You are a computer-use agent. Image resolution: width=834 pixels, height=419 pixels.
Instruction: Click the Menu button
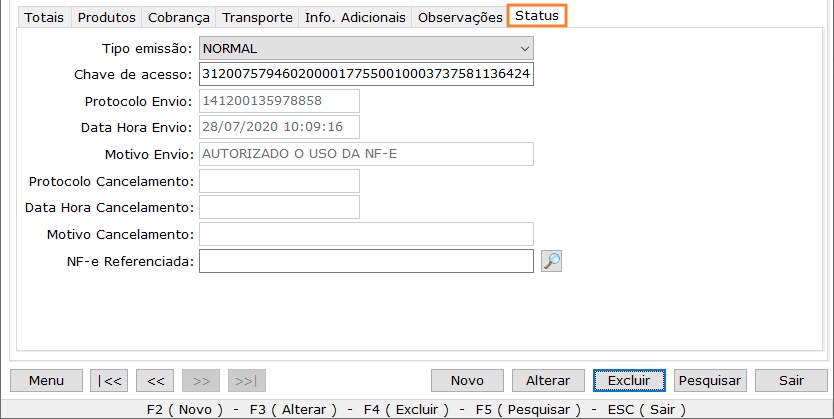pos(47,380)
